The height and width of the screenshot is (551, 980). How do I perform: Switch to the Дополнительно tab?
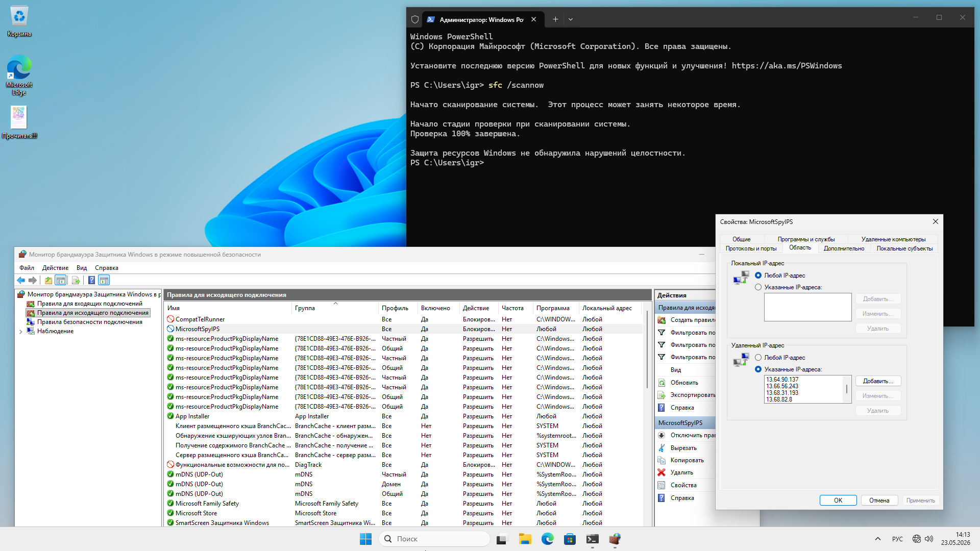(x=844, y=248)
